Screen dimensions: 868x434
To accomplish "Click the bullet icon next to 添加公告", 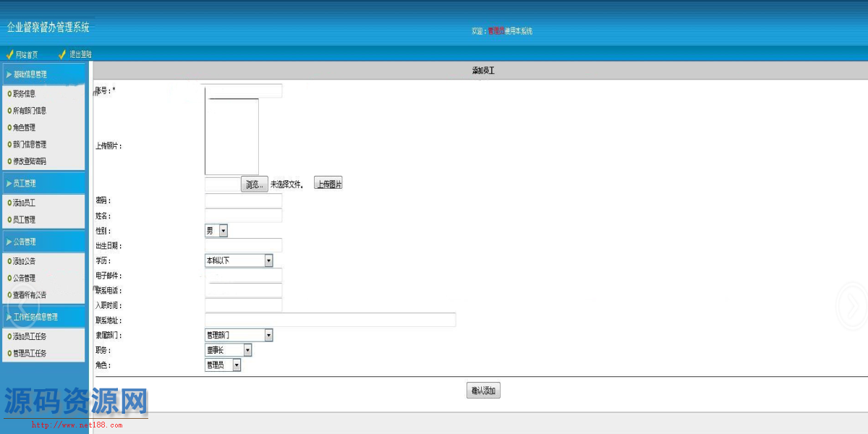I will click(x=9, y=261).
